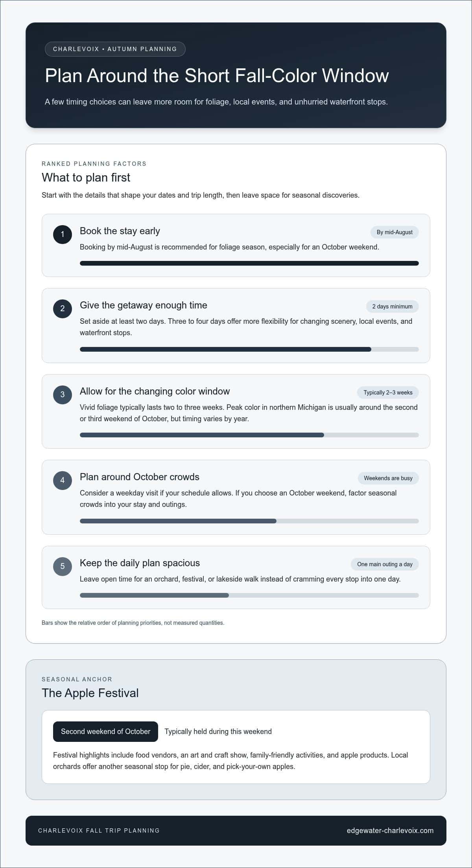The width and height of the screenshot is (472, 868).
Task: Click the number 4 circle badge
Action: 63,481
